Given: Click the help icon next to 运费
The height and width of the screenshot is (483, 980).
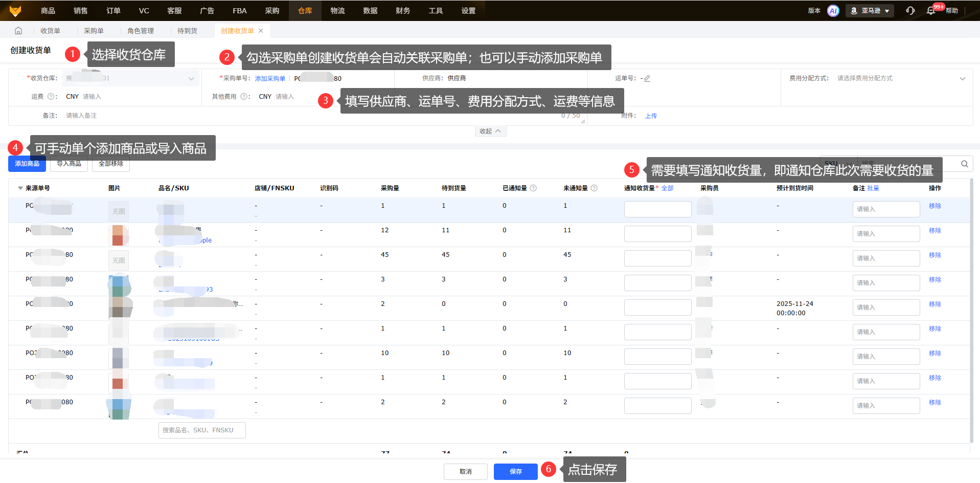Looking at the screenshot, I should [x=51, y=97].
